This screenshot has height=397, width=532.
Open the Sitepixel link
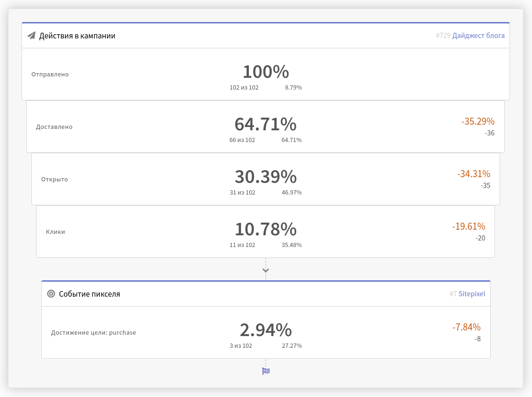coord(472,294)
